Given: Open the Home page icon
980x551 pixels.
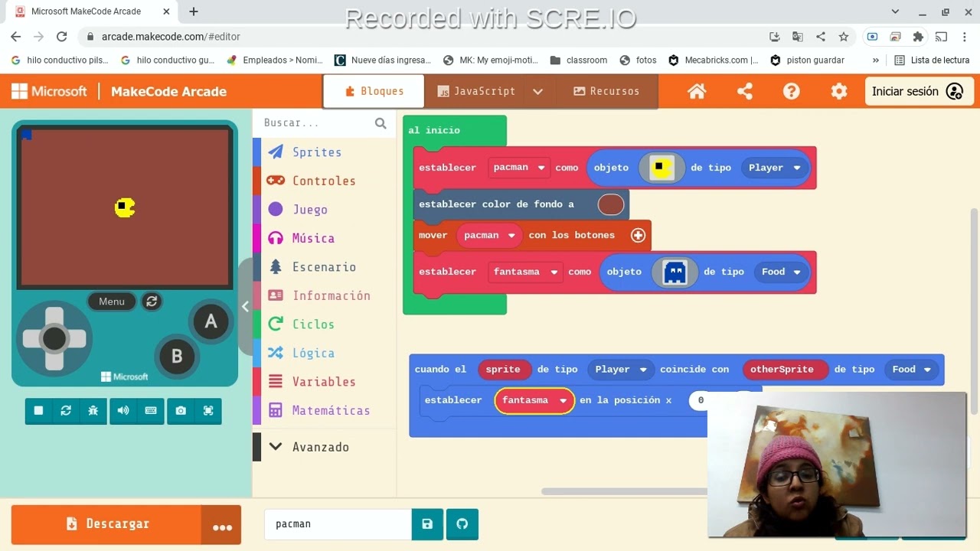Looking at the screenshot, I should click(697, 91).
